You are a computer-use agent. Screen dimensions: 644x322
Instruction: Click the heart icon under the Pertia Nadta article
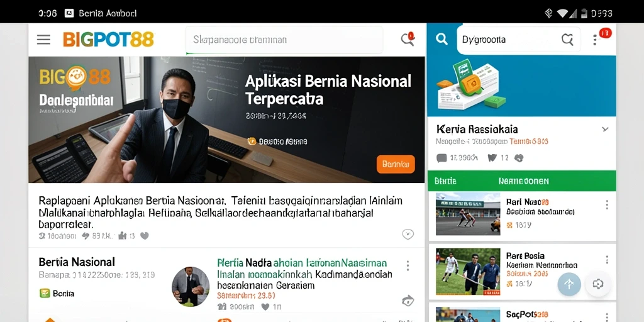click(x=265, y=306)
